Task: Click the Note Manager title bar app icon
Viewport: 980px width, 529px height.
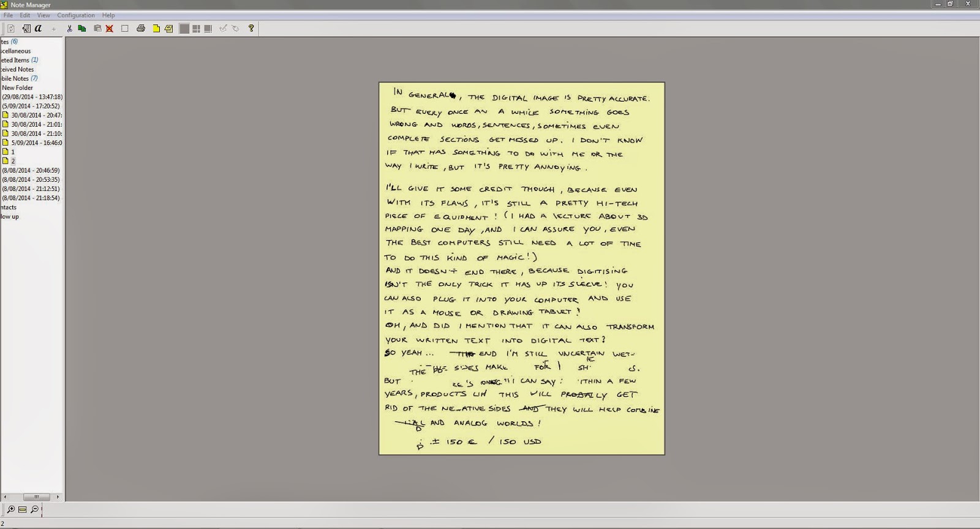Action: tap(4, 4)
